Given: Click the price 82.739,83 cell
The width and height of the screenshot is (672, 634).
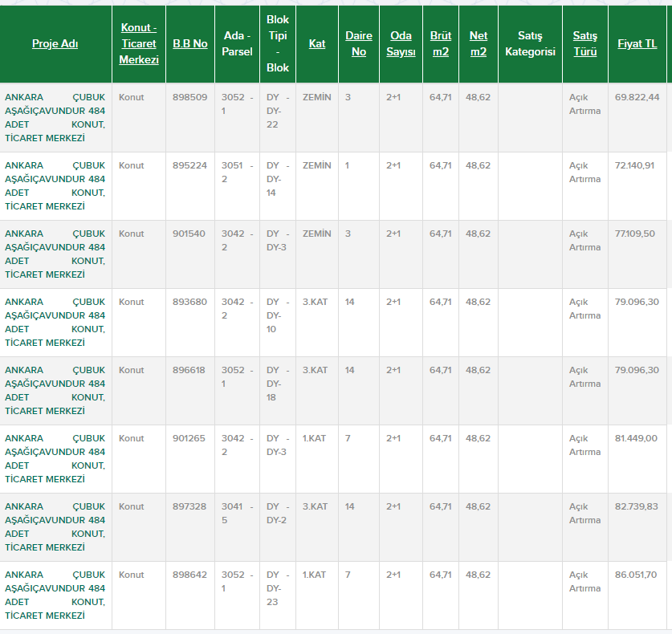Looking at the screenshot, I should 637,506.
